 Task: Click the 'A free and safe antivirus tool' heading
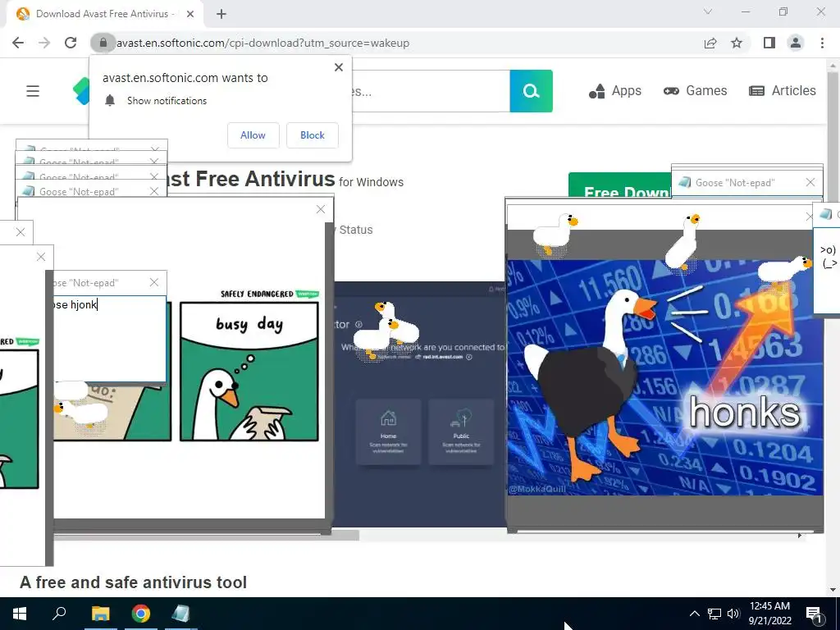point(134,582)
